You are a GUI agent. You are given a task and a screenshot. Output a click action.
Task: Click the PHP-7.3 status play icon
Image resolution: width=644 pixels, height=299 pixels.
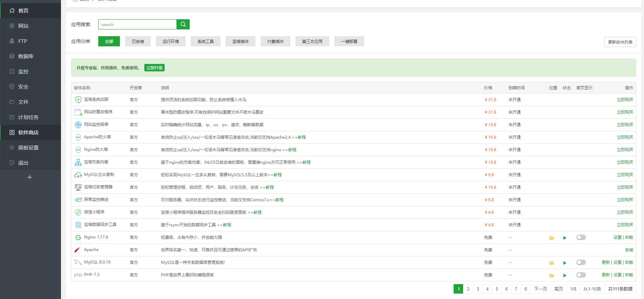(x=565, y=275)
